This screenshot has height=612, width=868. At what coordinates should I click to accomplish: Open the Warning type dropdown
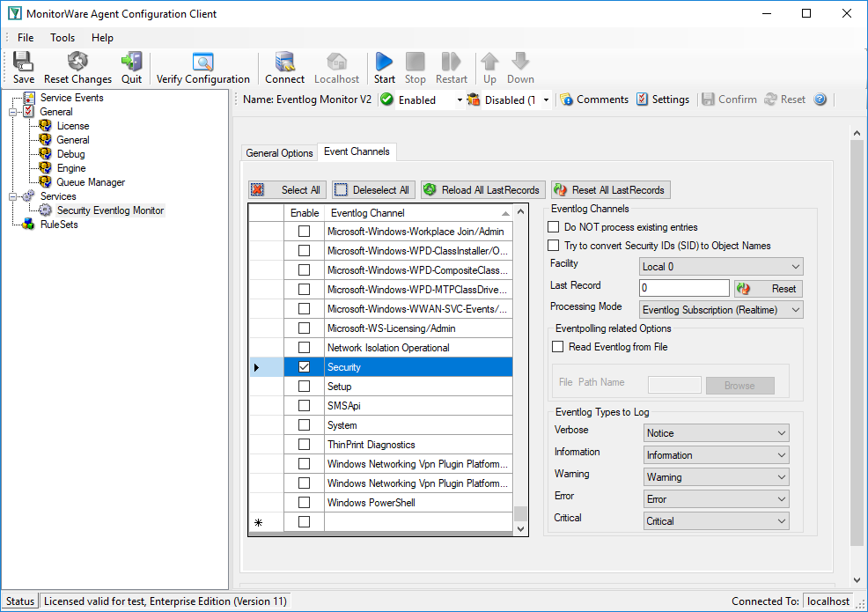point(717,477)
